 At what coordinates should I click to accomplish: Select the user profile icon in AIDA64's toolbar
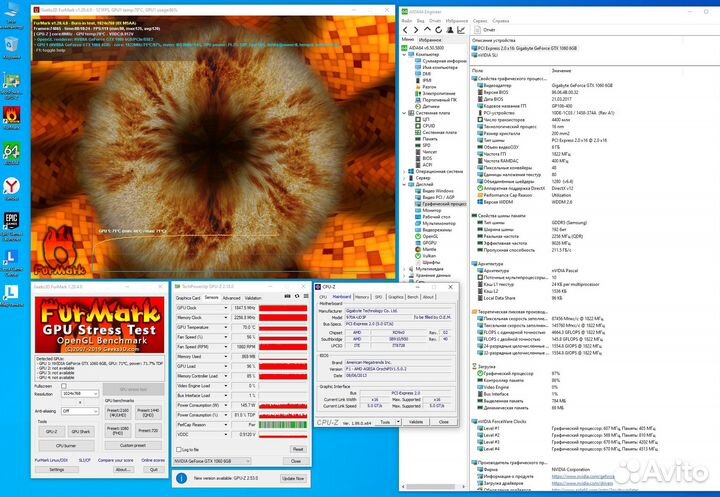click(x=450, y=30)
